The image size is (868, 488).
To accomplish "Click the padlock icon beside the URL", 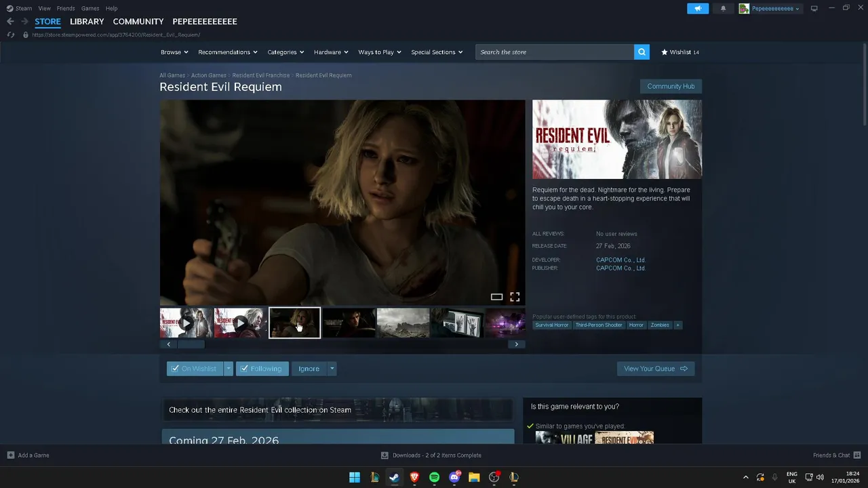I will coord(26,35).
